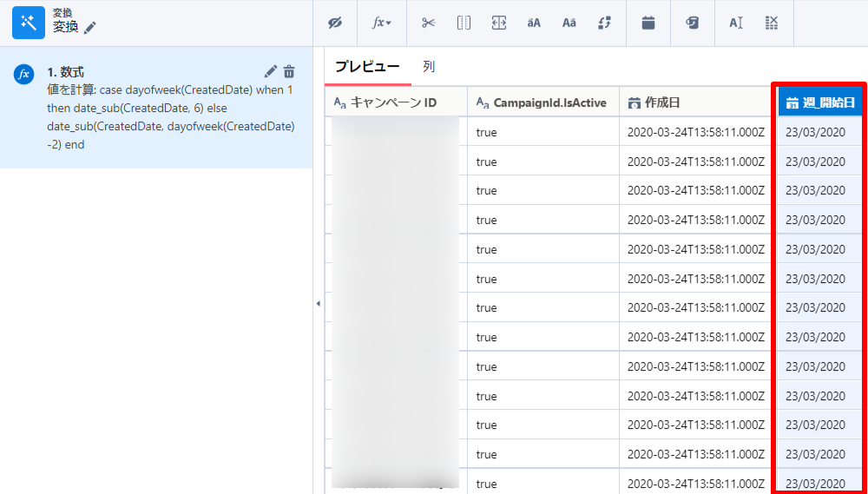Click the hide column eye-slash icon

point(335,23)
